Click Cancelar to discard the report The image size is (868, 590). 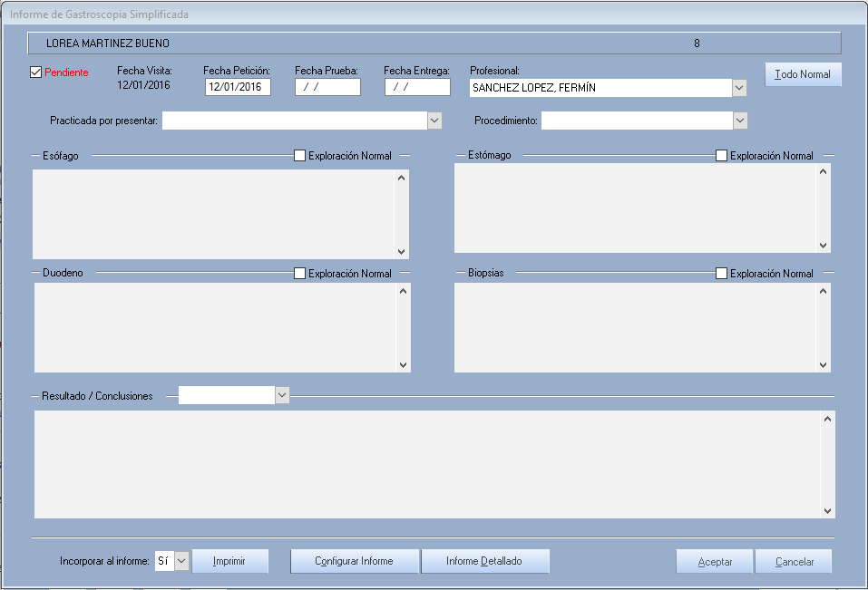point(794,562)
